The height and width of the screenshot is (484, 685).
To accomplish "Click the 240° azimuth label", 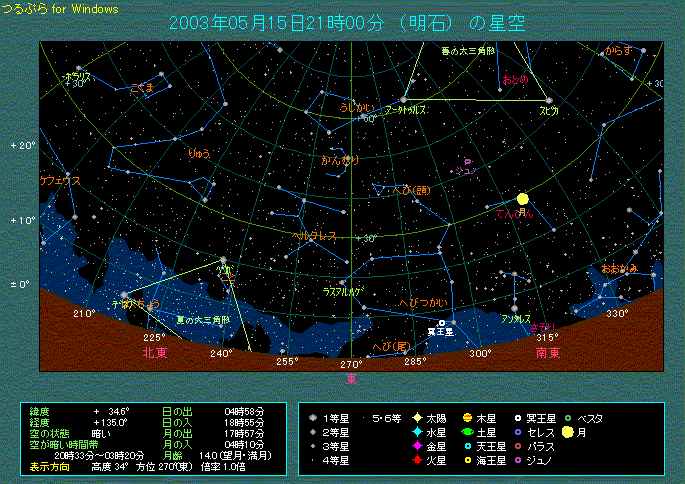I will (x=221, y=353).
